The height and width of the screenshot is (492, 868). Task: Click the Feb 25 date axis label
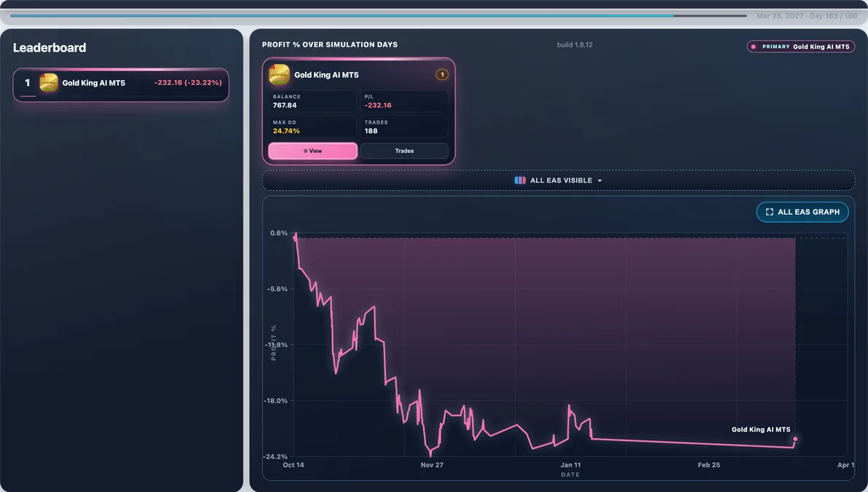coord(709,465)
